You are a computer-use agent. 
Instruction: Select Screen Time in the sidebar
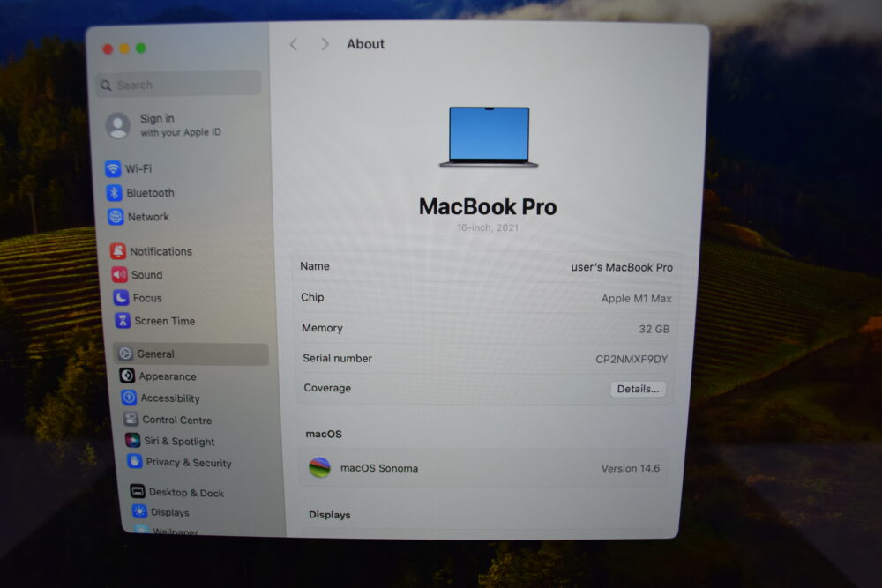point(191,320)
